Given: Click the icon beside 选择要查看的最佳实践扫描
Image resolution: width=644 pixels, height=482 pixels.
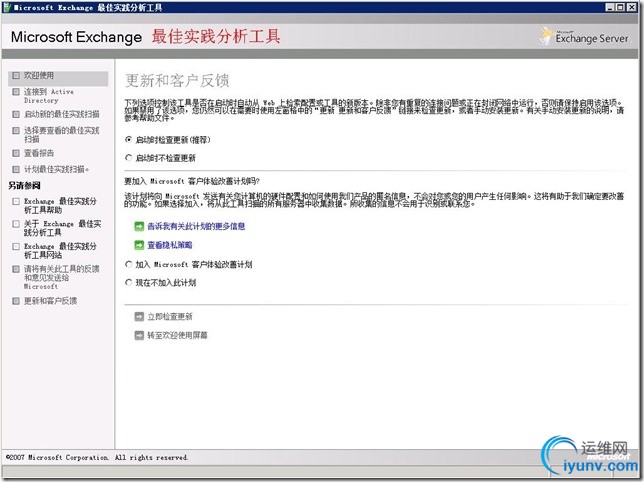Looking at the screenshot, I should pos(16,131).
